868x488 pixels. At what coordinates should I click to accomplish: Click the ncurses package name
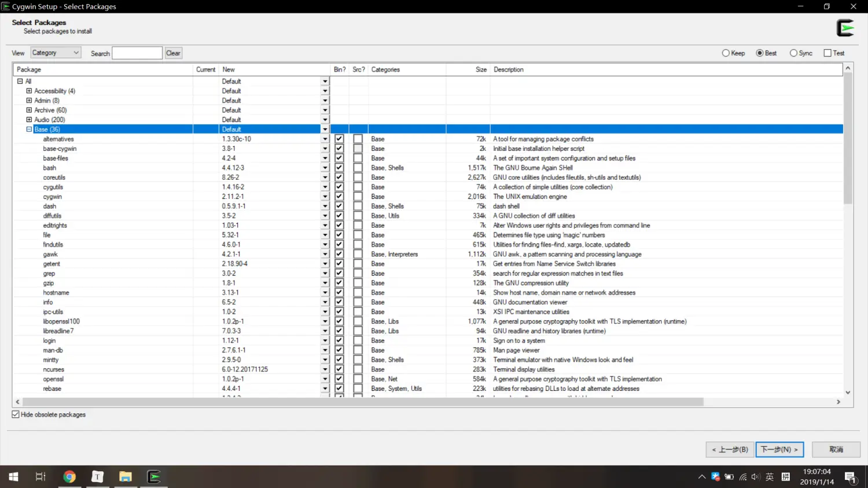point(53,369)
